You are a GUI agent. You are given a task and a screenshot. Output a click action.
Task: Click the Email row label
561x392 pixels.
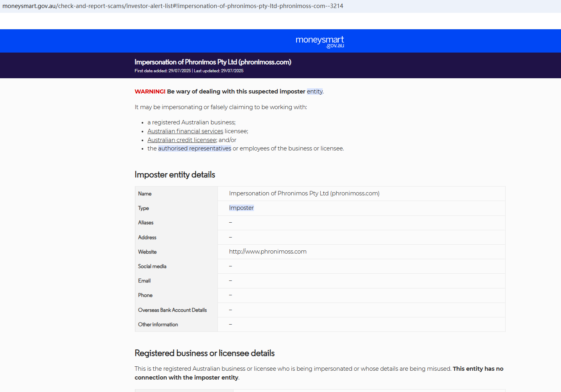pyautogui.click(x=144, y=281)
